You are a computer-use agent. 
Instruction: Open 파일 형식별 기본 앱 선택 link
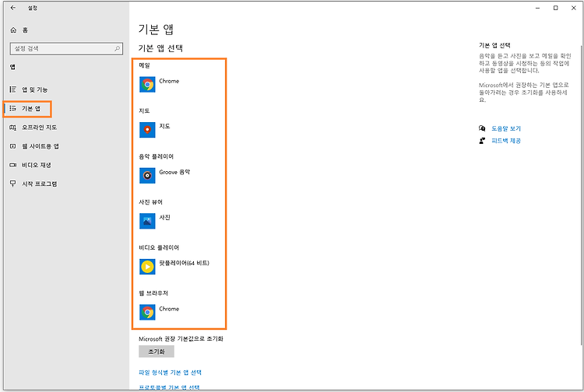[170, 373]
